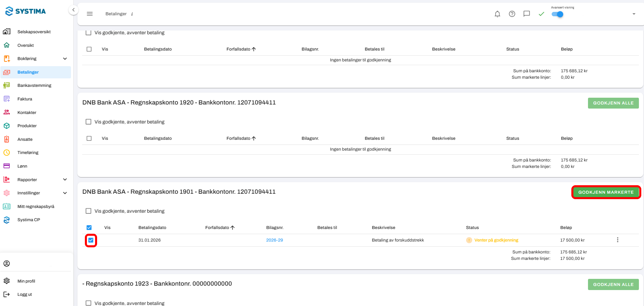Sort by Forfallsdato in Regnskapskonto 1920 table

pos(241,138)
